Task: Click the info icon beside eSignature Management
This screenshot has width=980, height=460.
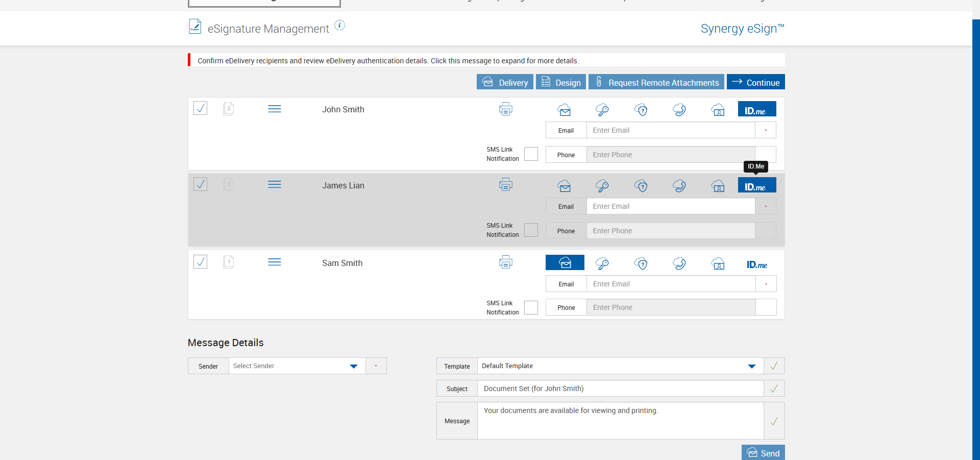Action: [339, 25]
